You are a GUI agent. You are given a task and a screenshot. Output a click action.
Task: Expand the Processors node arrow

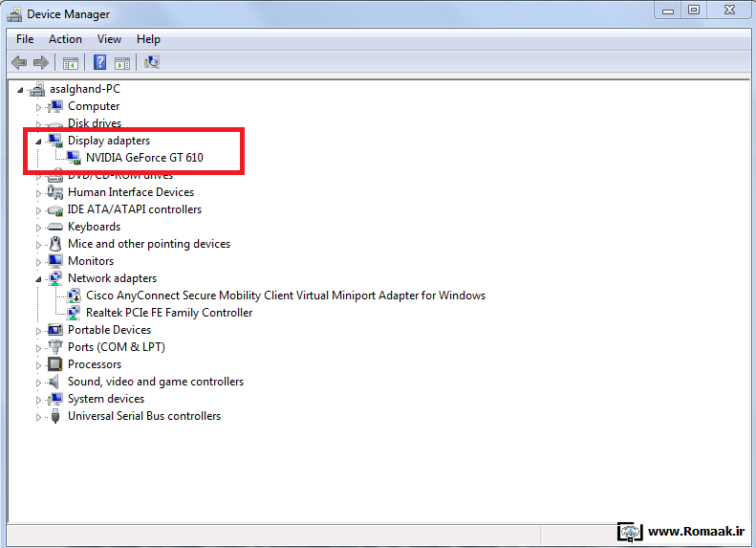pyautogui.click(x=38, y=365)
